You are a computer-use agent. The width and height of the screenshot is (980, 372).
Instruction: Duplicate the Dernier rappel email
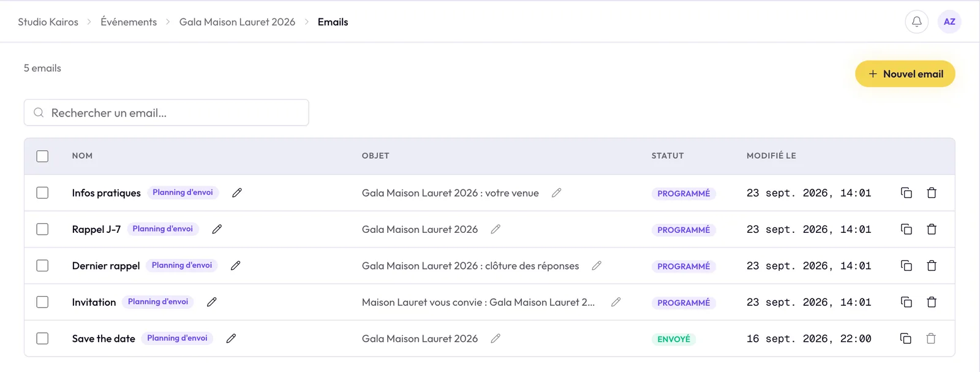tap(907, 266)
